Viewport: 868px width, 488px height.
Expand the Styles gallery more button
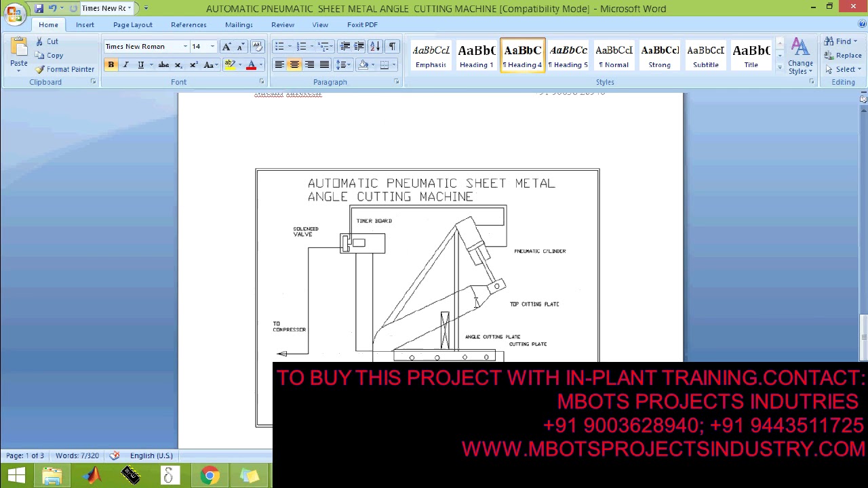[x=780, y=68]
